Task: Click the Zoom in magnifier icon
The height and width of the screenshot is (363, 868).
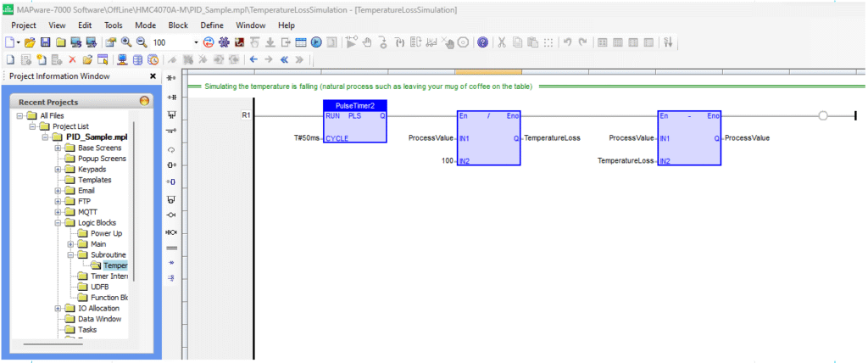Action: [x=125, y=42]
